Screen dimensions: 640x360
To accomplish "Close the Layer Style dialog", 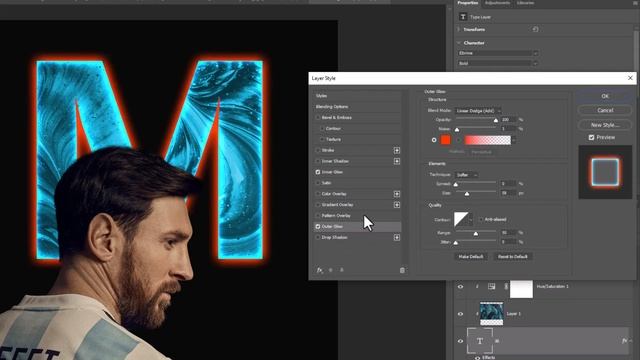I will click(630, 78).
